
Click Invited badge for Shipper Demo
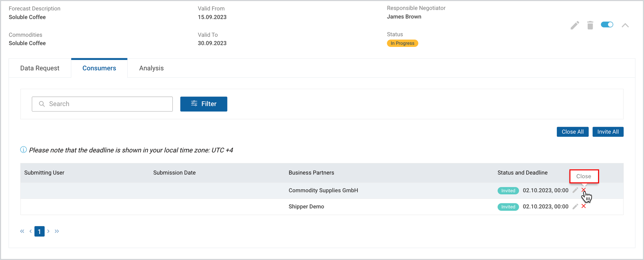pyautogui.click(x=508, y=207)
